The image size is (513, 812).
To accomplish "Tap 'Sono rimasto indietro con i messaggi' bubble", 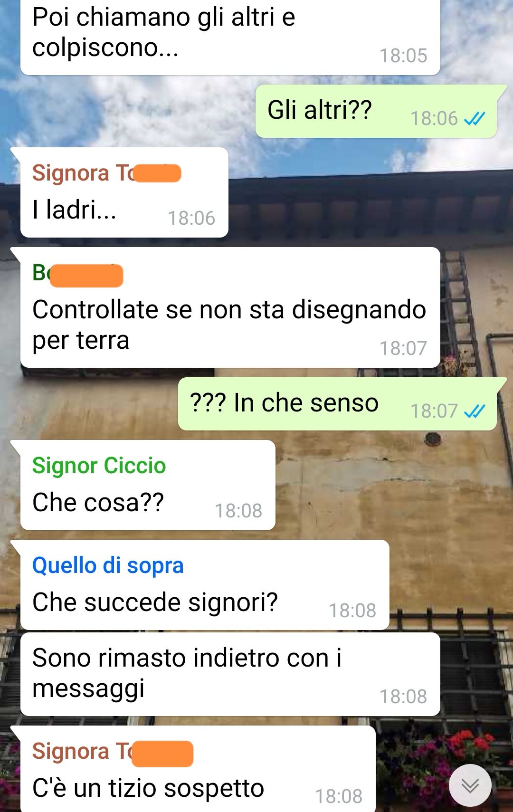I will point(230,674).
